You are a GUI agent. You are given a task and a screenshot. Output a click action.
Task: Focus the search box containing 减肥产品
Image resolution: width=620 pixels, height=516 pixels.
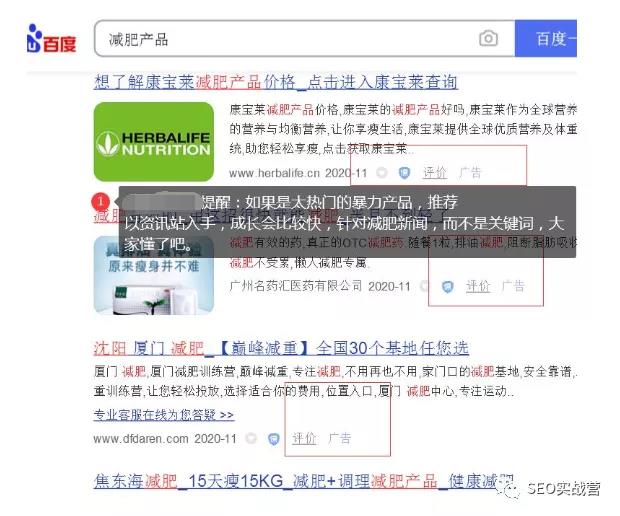coord(304,39)
